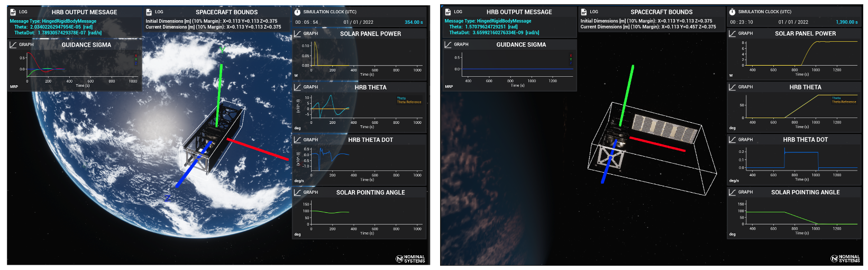
Task: Click SOLAR PANEL POWER title in 1,390 s simulation
Action: 805,33
